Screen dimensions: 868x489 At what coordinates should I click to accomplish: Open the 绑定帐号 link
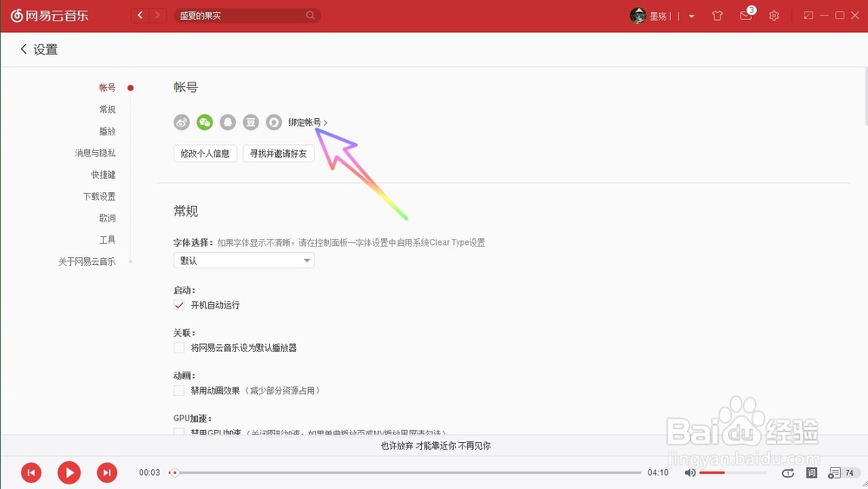click(x=308, y=122)
